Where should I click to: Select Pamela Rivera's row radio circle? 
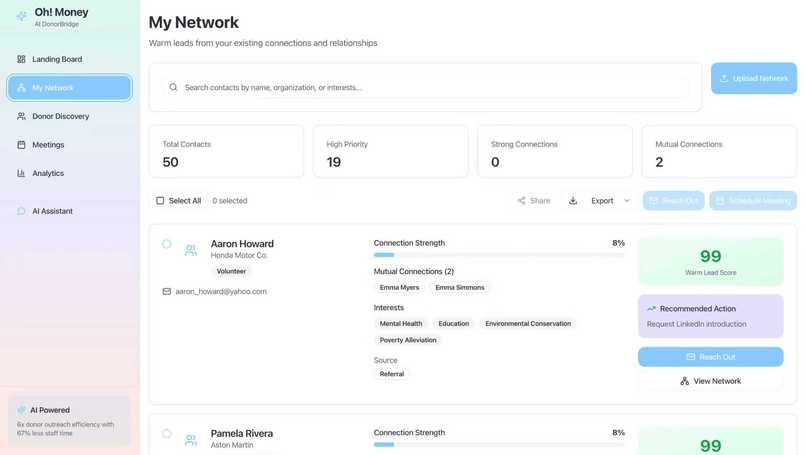point(167,433)
